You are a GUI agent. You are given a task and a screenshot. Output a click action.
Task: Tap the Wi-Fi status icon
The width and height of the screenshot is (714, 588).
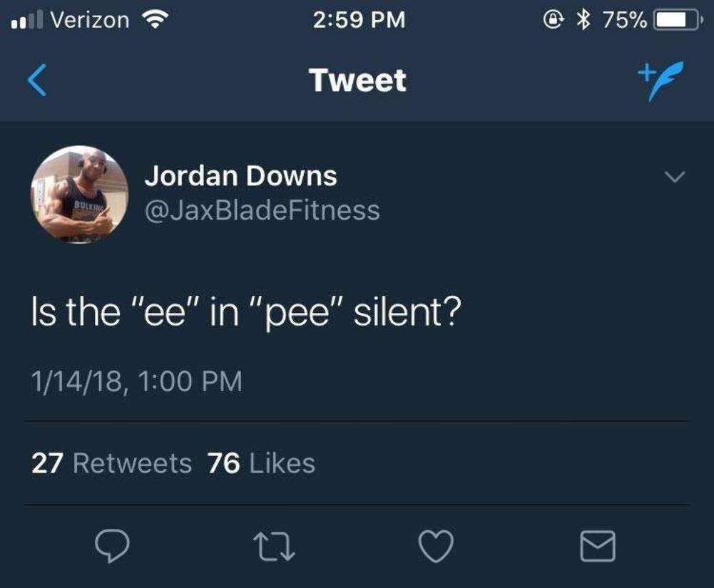point(152,20)
